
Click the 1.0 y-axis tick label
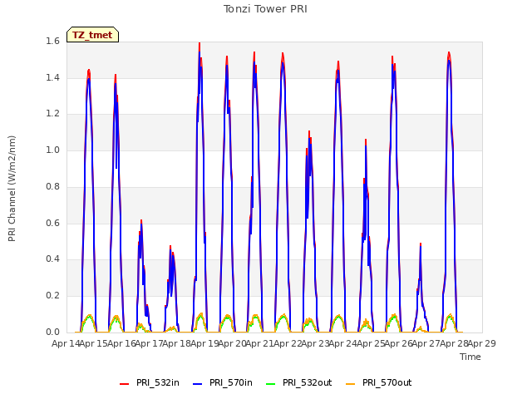52,150
